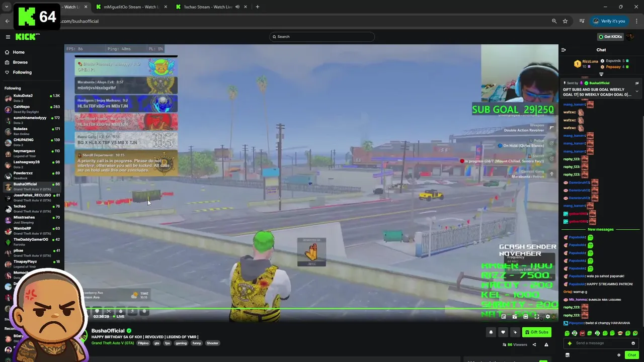Switch to mMiguelitOo Stream browser tab
The height and width of the screenshot is (362, 644).
[131, 7]
